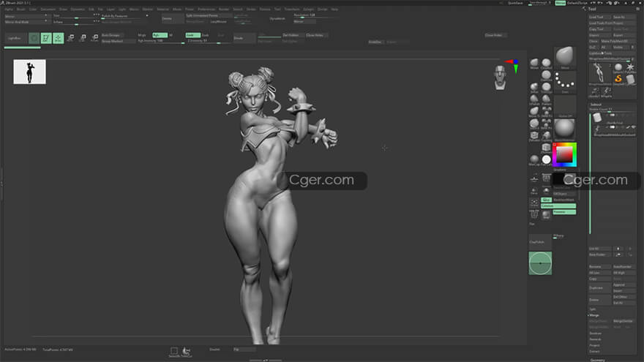This screenshot has height=362, width=644.
Task: Activate the Edit mode button
Action: click(46, 38)
